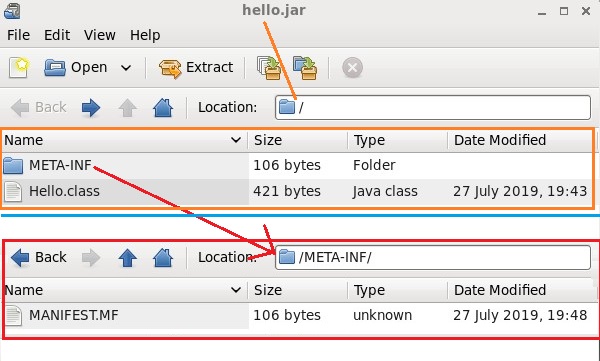Sort by Type column in upper list
Viewport: 600px width, 361px height.
point(398,140)
